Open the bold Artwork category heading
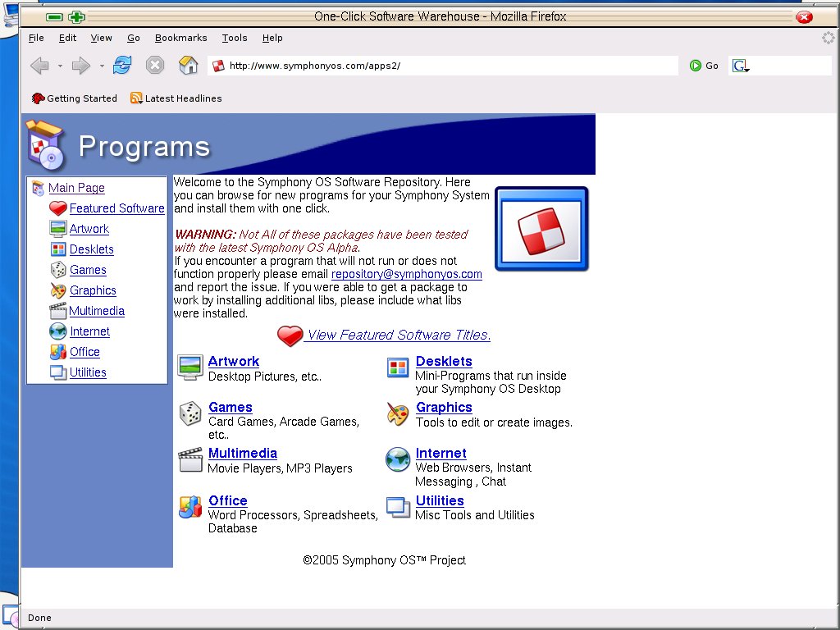 (234, 362)
